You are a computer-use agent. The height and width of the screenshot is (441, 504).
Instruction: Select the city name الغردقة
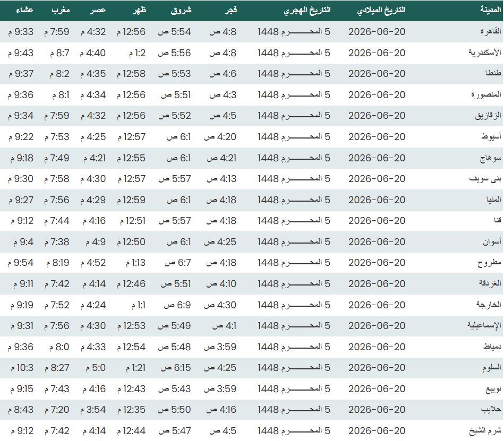tap(490, 283)
